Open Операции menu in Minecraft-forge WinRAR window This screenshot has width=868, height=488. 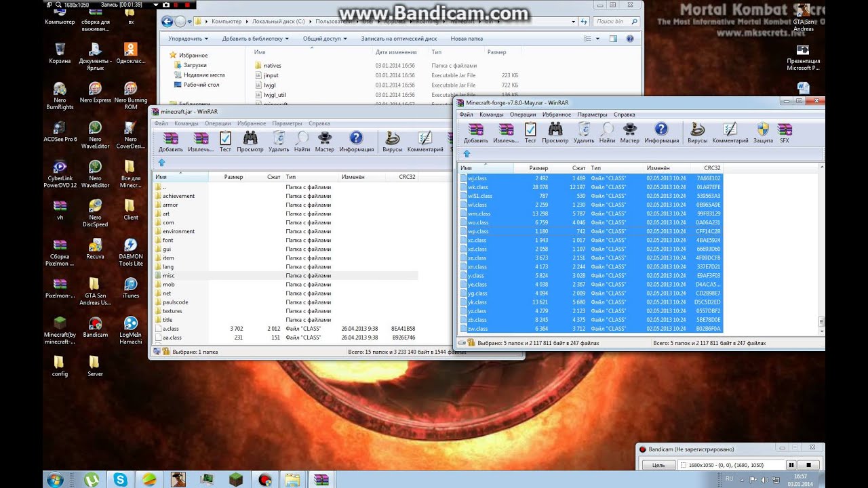[523, 115]
